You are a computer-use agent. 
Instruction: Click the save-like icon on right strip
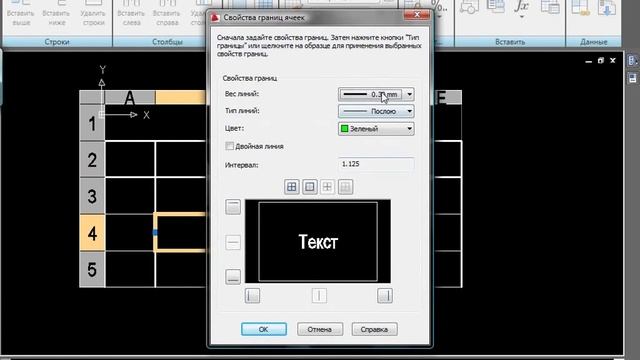633,78
